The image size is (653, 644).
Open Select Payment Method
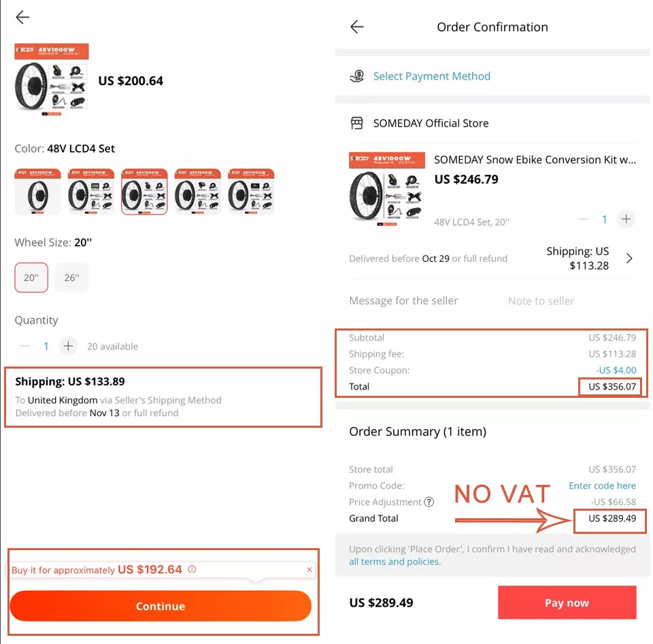point(431,76)
